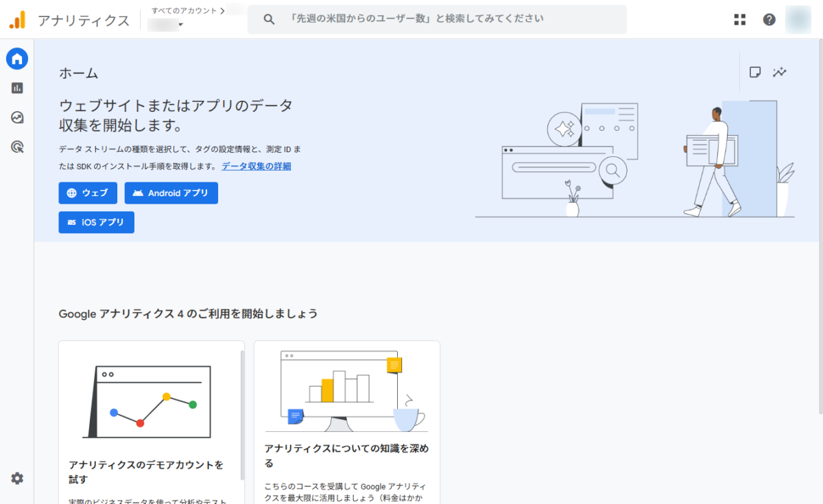Click the Android アプリ button
The width and height of the screenshot is (823, 504).
(171, 193)
